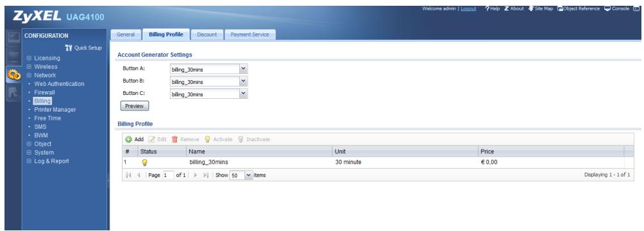Go to previous page of the table

139,175
